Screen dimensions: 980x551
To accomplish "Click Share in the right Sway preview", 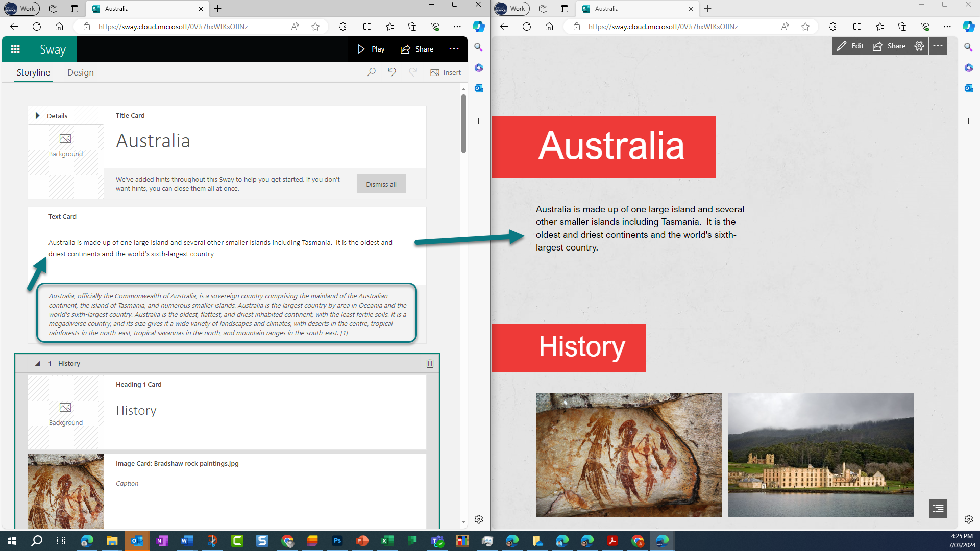I will 889,46.
